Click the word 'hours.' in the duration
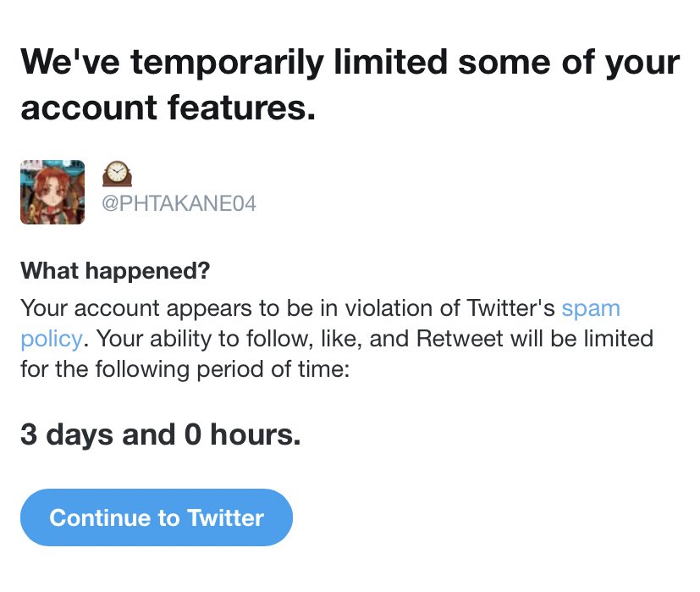Image resolution: width=700 pixels, height=592 pixels. pyautogui.click(x=256, y=434)
